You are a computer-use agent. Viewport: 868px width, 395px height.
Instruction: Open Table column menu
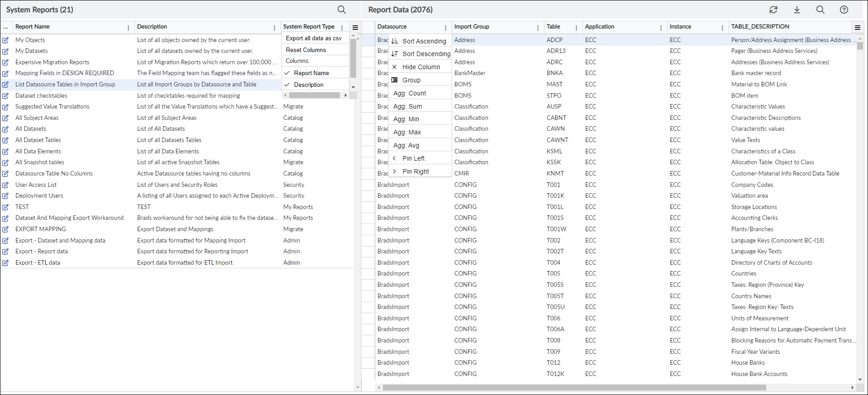pos(576,28)
